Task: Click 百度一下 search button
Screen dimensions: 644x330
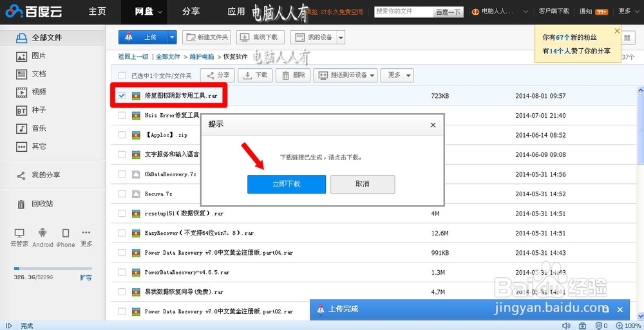Action: point(448,12)
